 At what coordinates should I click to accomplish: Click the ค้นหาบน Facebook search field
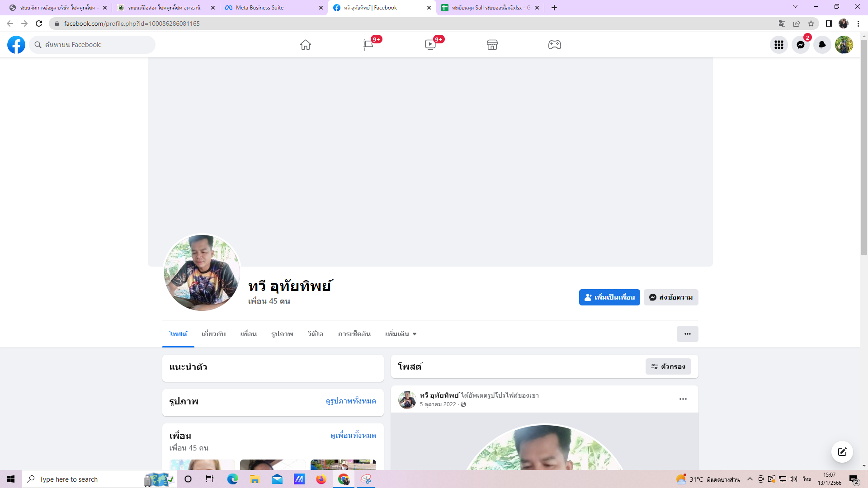(95, 45)
